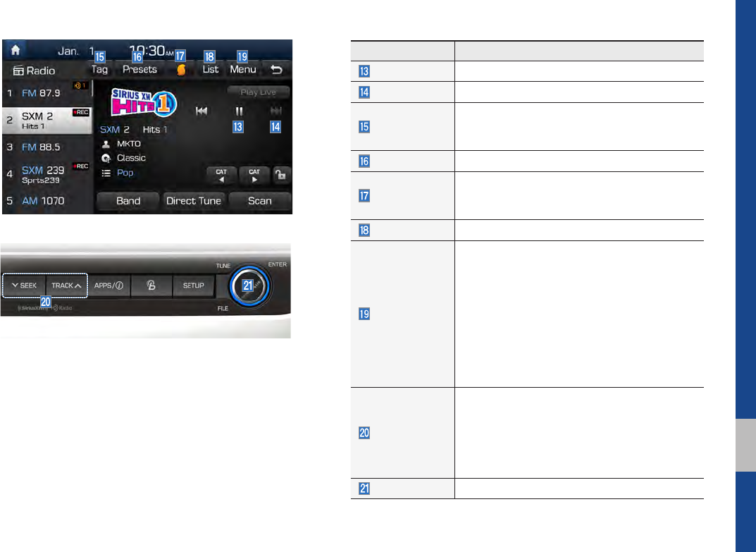
Task: Select previous category with CAT left arrow
Action: (x=221, y=175)
